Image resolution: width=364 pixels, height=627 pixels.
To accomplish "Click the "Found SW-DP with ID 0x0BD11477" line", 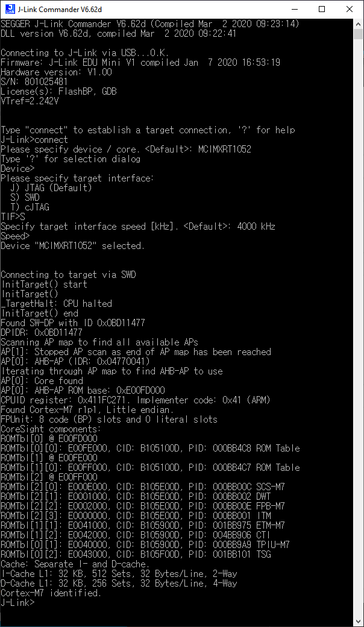I will click(73, 323).
